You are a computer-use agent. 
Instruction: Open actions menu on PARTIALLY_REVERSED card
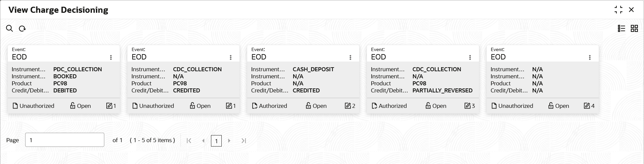coord(470,57)
